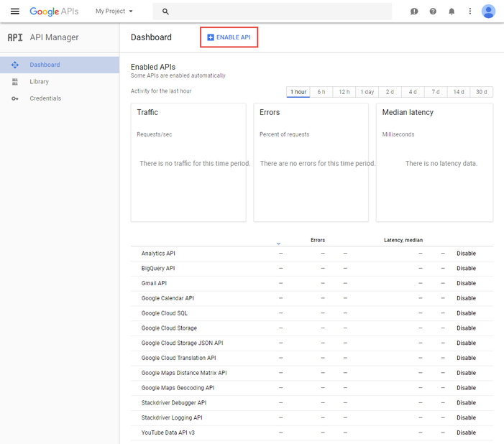Click the Traffic chart card

188,162
